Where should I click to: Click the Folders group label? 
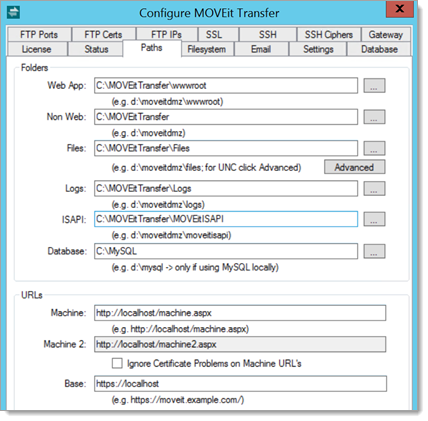[x=34, y=68]
